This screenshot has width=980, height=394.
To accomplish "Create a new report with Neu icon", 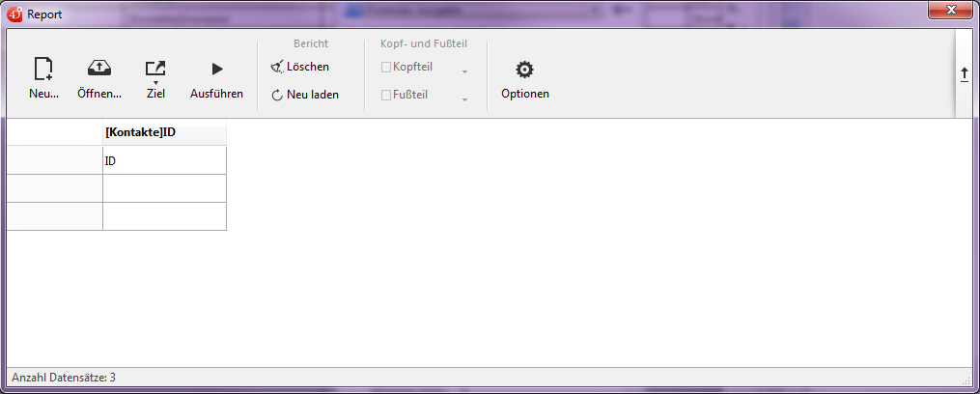I will pos(43,78).
